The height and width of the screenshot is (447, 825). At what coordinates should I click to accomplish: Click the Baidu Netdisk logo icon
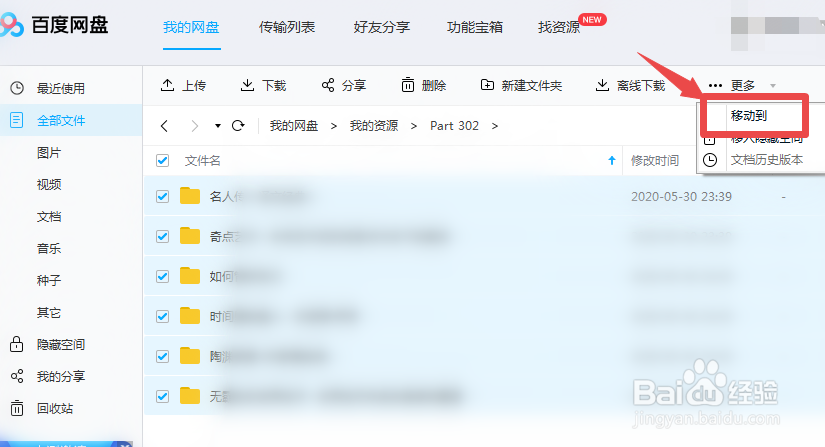pos(12,25)
